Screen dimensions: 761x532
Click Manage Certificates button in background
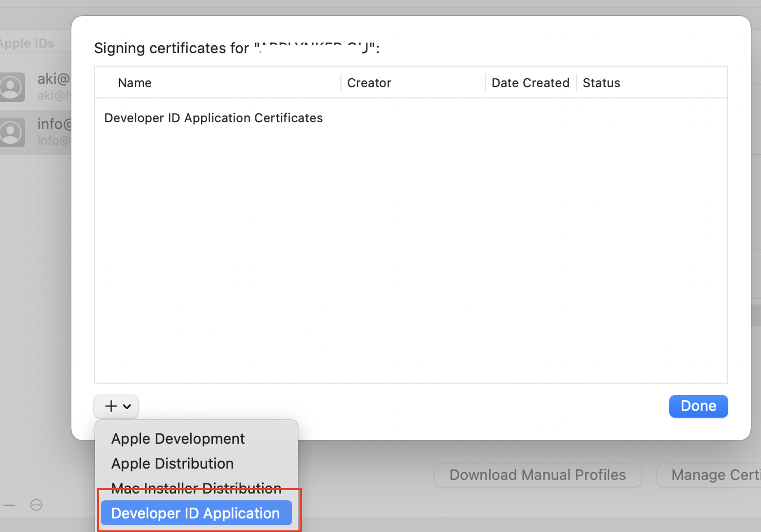(x=709, y=475)
